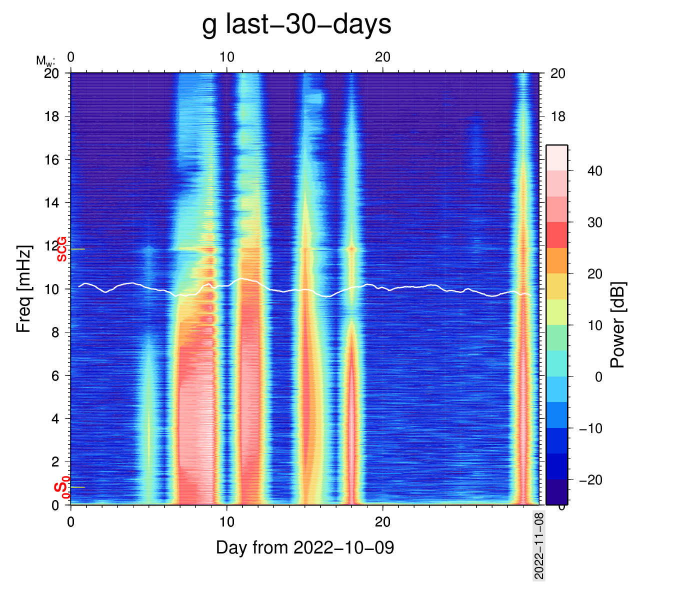Select the red 0S0 mode label
Image resolution: width=700 pixels, height=595 pixels.
point(61,488)
